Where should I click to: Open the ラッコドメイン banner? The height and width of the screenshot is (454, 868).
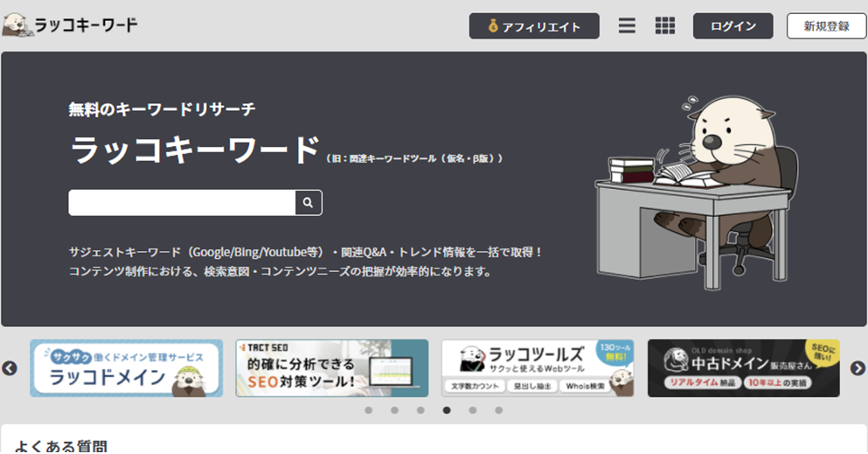click(127, 368)
